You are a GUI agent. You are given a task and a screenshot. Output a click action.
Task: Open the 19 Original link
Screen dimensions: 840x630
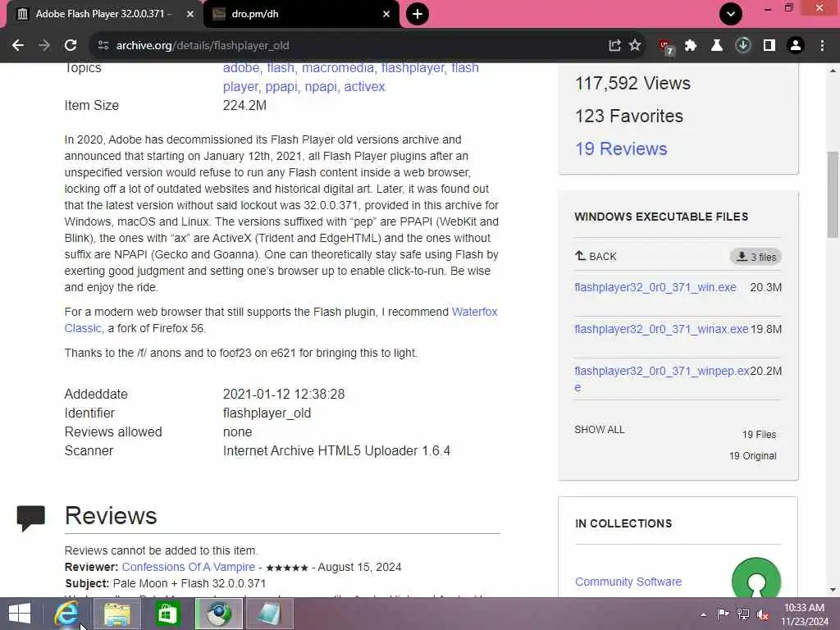click(x=752, y=456)
